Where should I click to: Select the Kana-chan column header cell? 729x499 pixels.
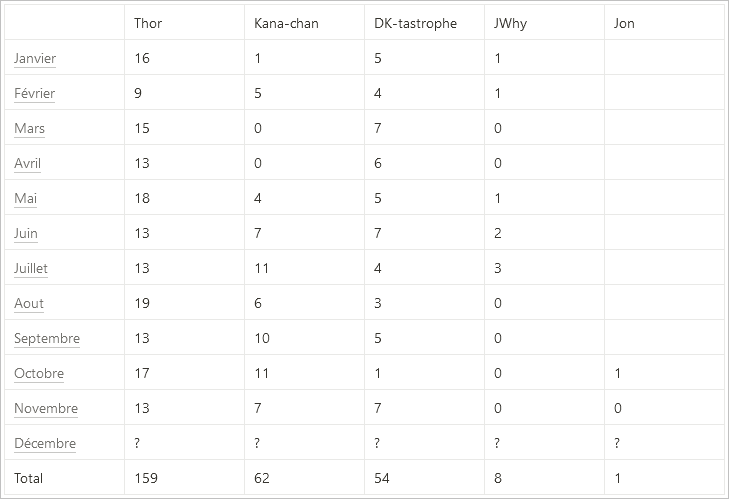click(x=286, y=23)
